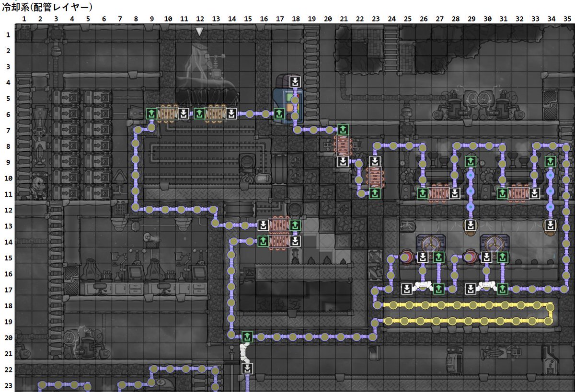Click green output port at column 29, row 9

coord(471,161)
